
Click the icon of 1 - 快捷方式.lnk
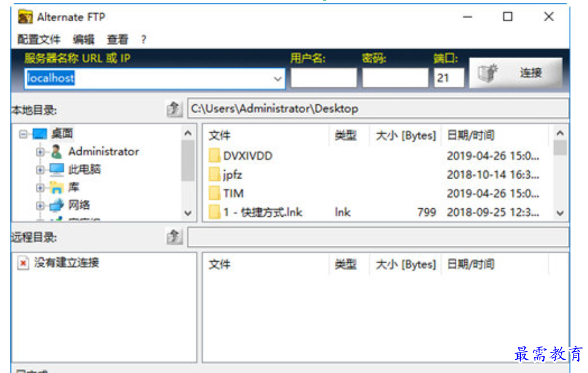[x=214, y=212]
